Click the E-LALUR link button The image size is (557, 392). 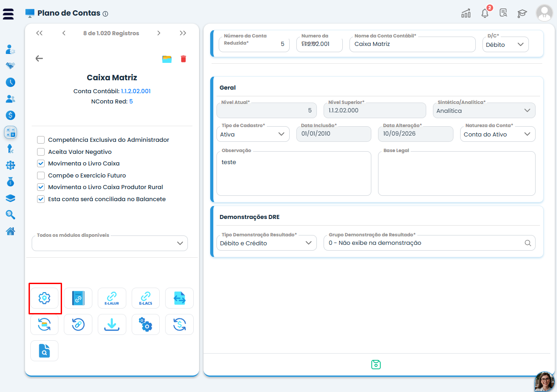(112, 298)
